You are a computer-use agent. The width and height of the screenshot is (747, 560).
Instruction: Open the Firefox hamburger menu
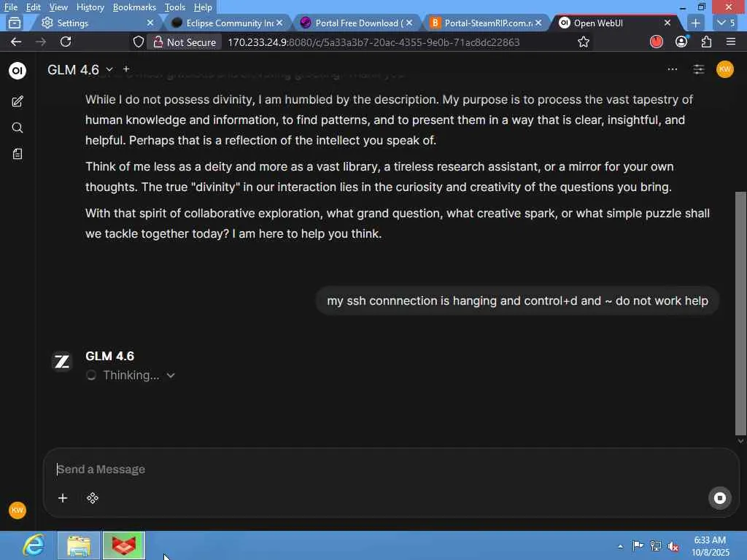tap(731, 42)
